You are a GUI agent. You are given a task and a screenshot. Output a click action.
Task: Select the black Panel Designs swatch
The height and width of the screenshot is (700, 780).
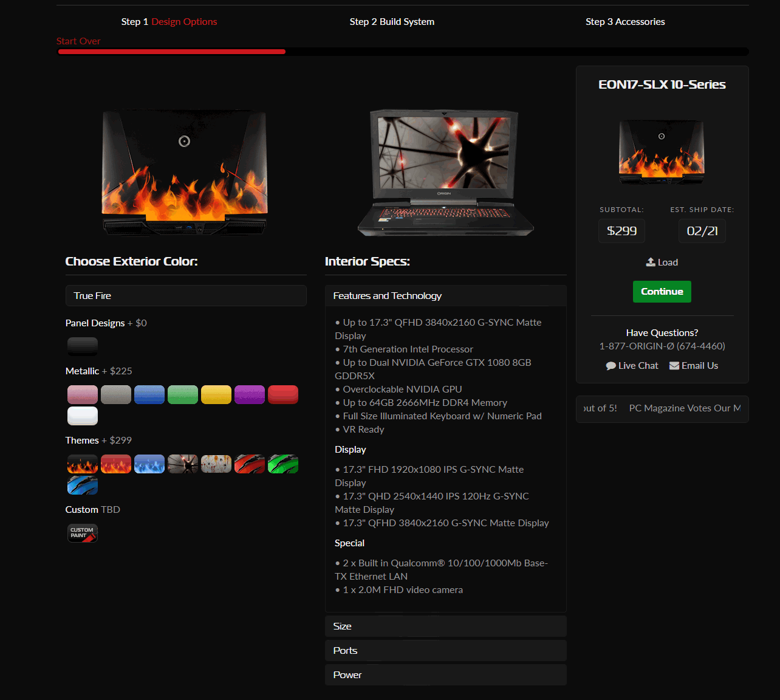[83, 346]
